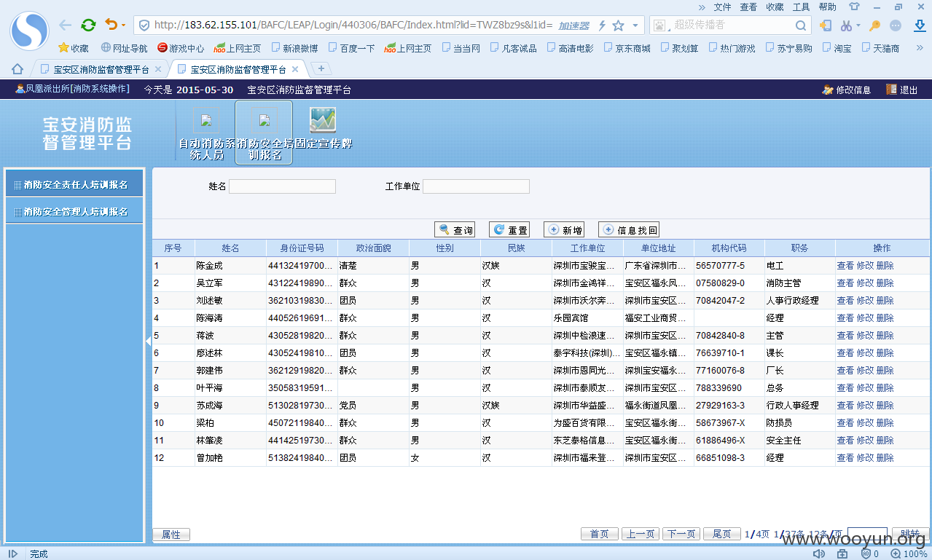Click the 新增 add button
This screenshot has height=560, width=932.
[x=564, y=229]
